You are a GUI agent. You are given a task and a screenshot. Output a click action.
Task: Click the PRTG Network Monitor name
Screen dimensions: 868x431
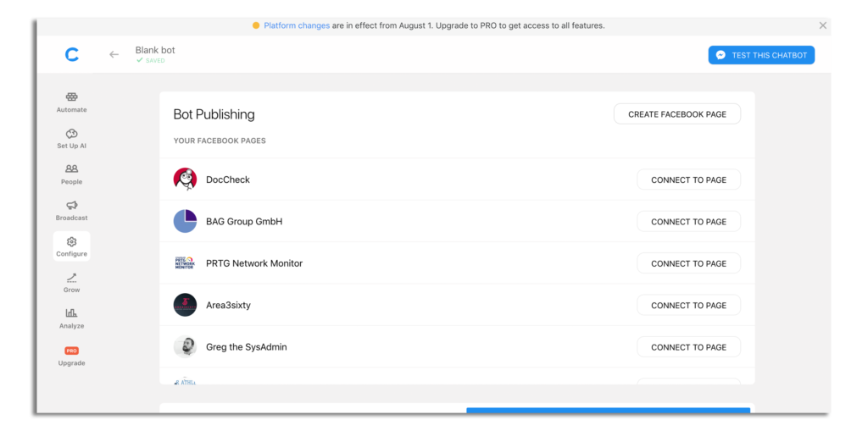tap(254, 263)
